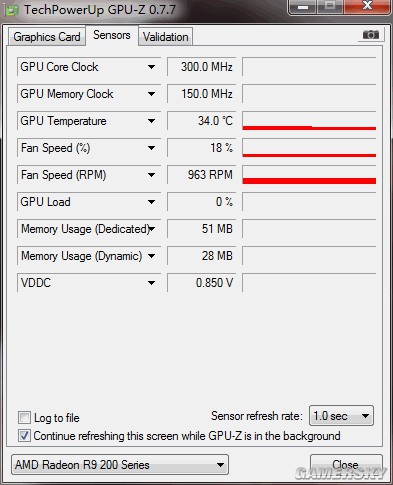Enable the Log to file checkbox
Viewport: 393px width, 485px height.
(24, 418)
